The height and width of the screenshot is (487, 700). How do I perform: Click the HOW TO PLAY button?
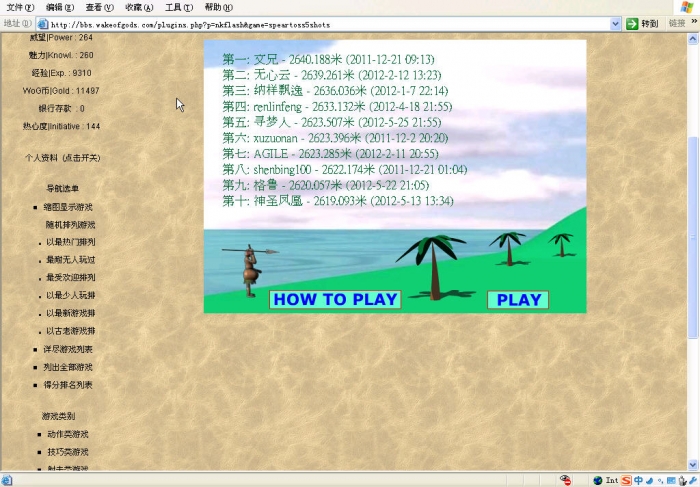click(x=335, y=299)
